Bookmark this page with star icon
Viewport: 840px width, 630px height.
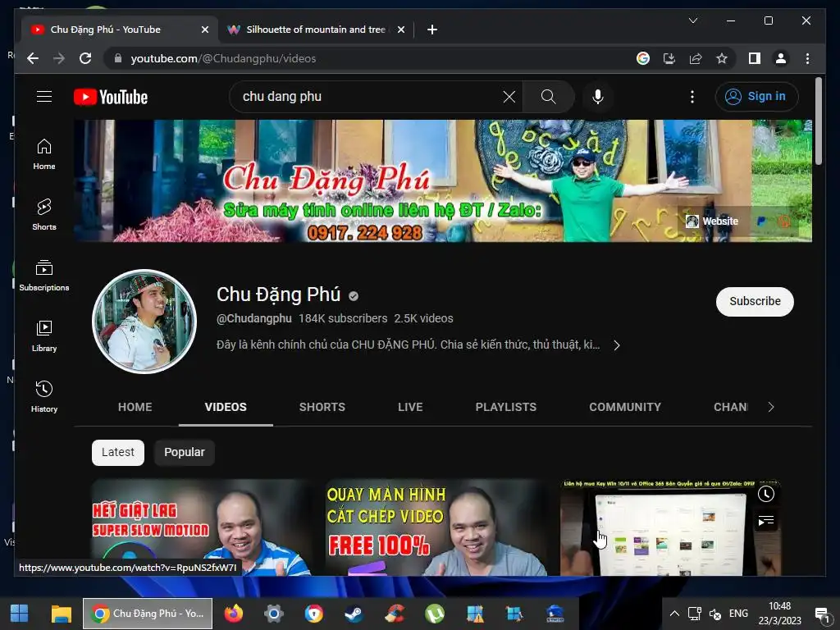click(x=722, y=58)
